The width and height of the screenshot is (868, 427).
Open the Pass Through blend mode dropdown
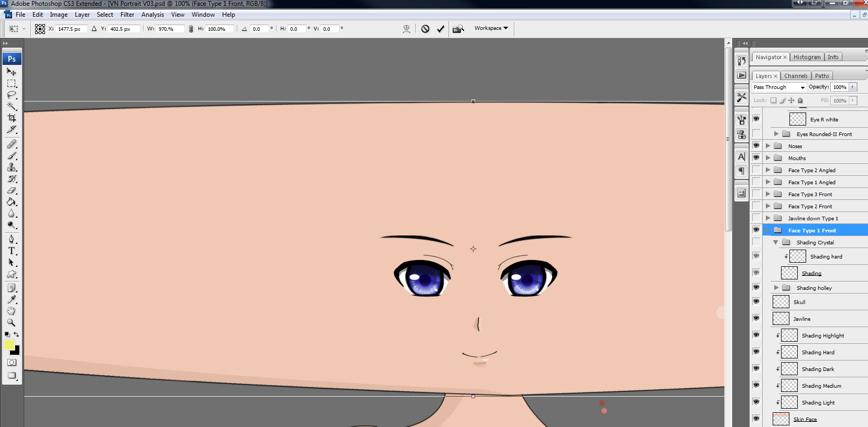click(x=779, y=87)
